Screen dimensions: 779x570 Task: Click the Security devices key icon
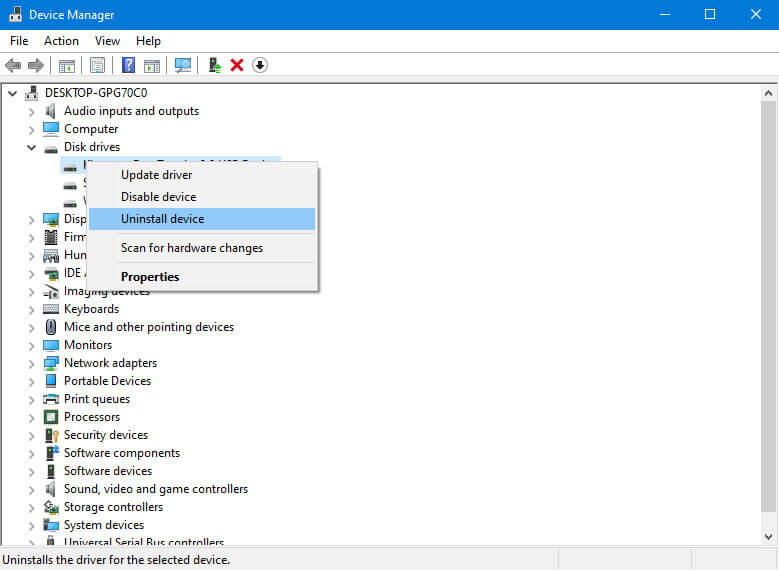[x=52, y=435]
